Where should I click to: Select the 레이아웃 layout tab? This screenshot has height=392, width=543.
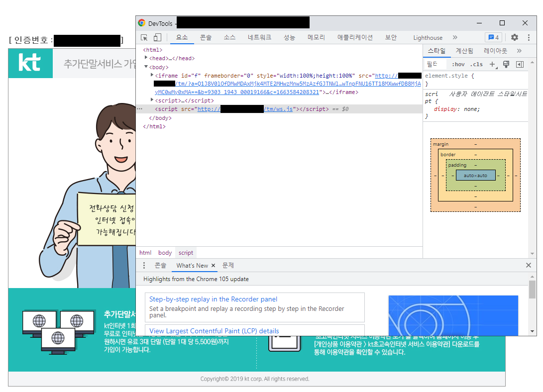(x=495, y=51)
